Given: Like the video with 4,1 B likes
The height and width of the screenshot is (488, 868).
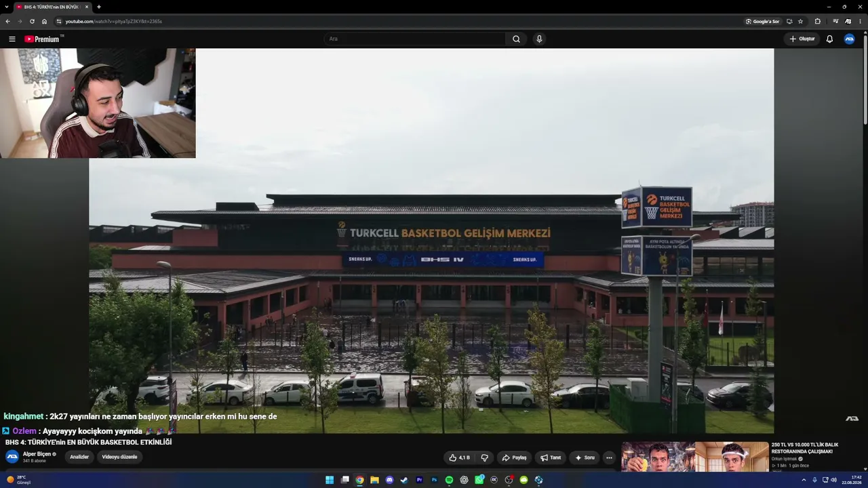Looking at the screenshot, I should 459,457.
